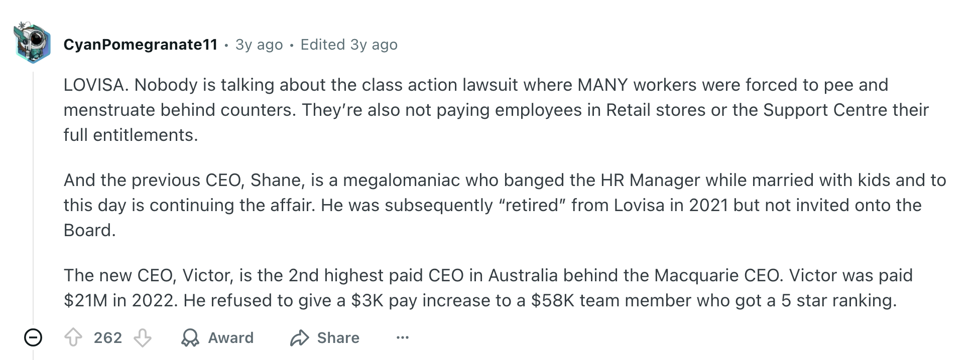The width and height of the screenshot is (980, 360).
Task: Open the CyanPomegranate11 user profile link
Action: coord(141,45)
